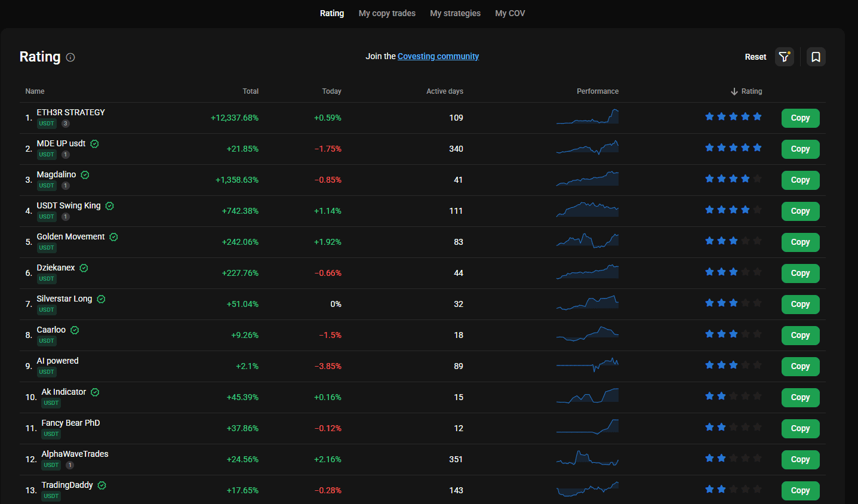This screenshot has height=504, width=858.
Task: Switch to the My copy trades tab
Action: click(387, 13)
